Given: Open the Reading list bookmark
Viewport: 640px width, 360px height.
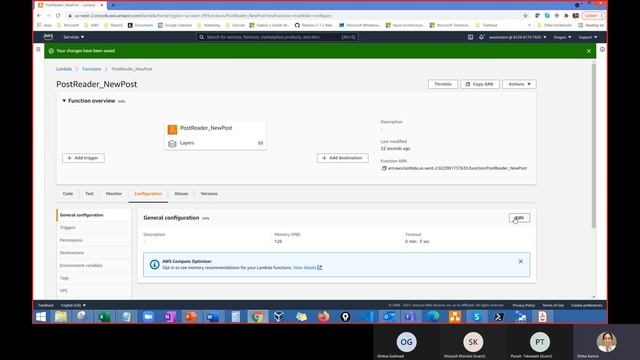Looking at the screenshot, I should [x=591, y=25].
